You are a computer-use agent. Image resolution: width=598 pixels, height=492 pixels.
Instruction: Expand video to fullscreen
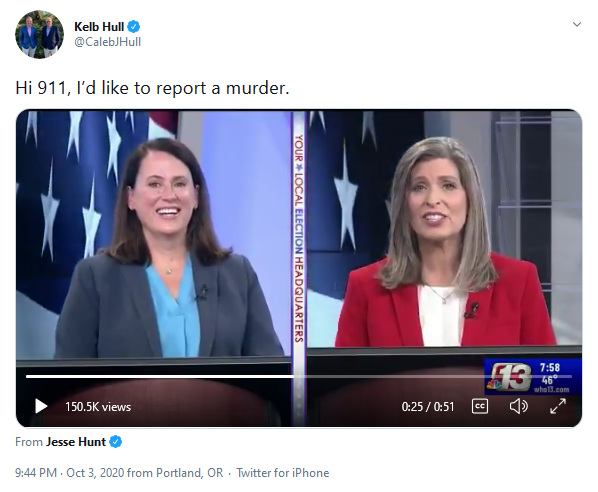(x=558, y=406)
